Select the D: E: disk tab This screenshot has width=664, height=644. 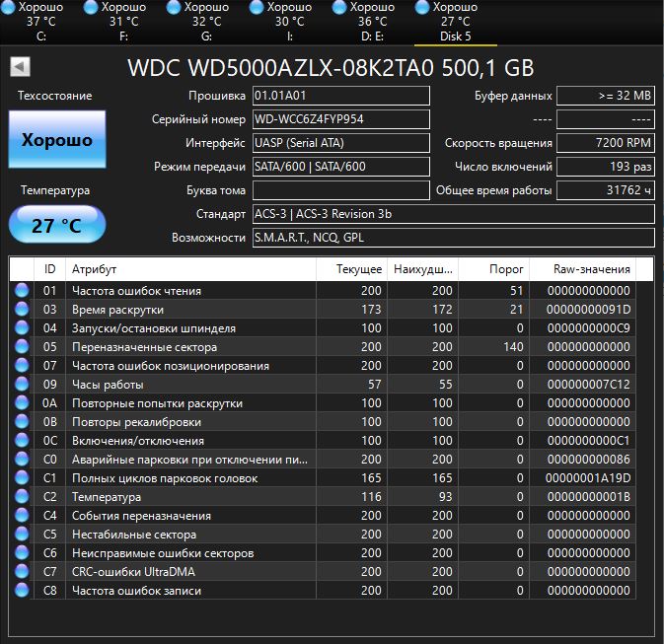coord(372,22)
